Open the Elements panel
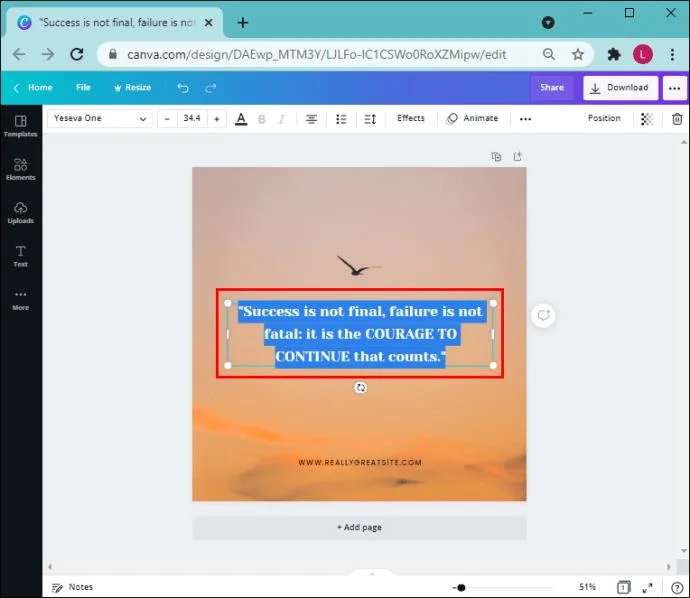This screenshot has height=598, width=690. point(21,169)
